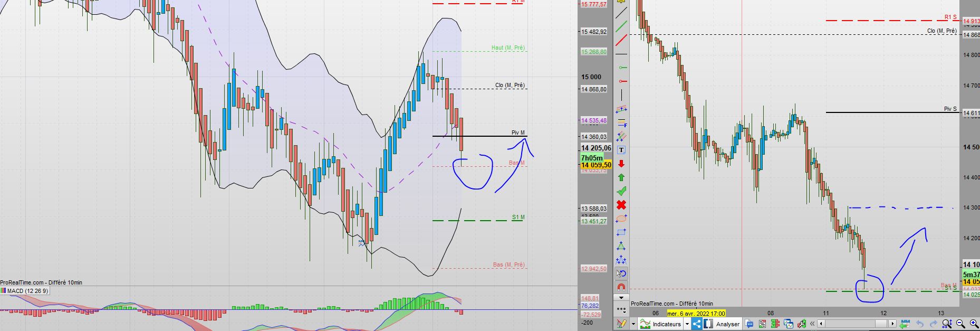The image size is (980, 331).
Task: Select the horizontal line drawing tool
Action: coord(621,53)
